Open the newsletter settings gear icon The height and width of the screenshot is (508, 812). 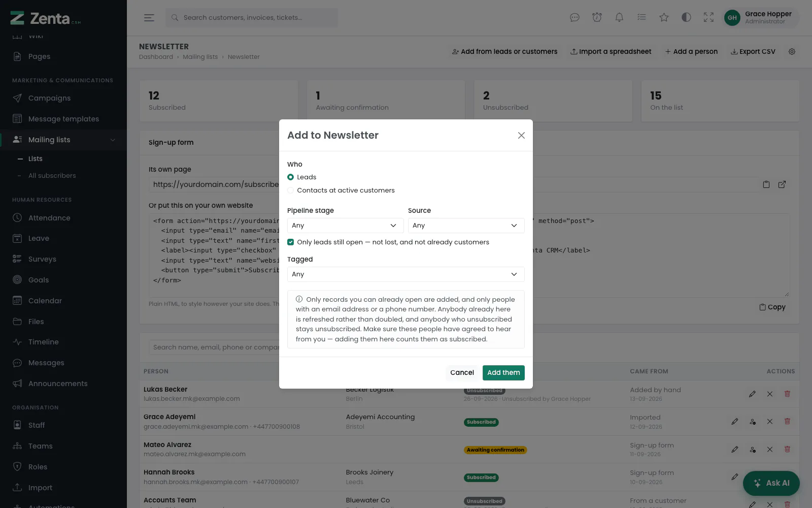[792, 51]
